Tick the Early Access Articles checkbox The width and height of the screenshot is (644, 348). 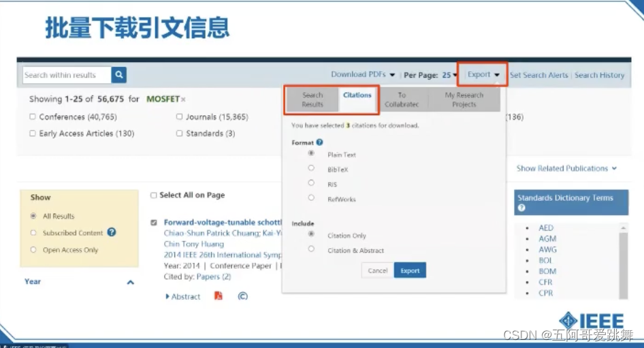[33, 133]
